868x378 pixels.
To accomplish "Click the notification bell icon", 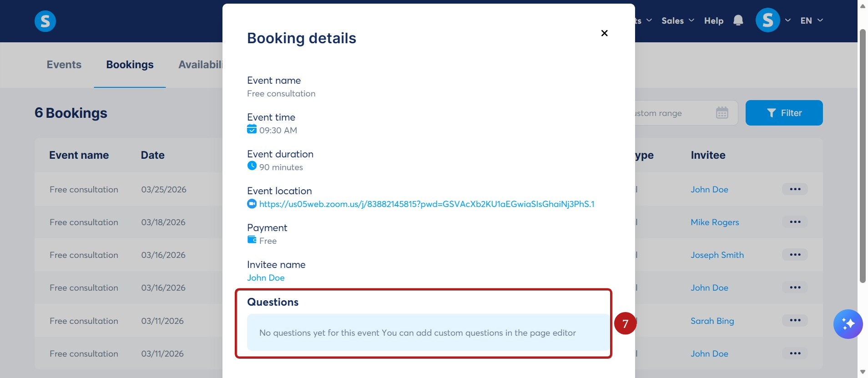I will [738, 20].
